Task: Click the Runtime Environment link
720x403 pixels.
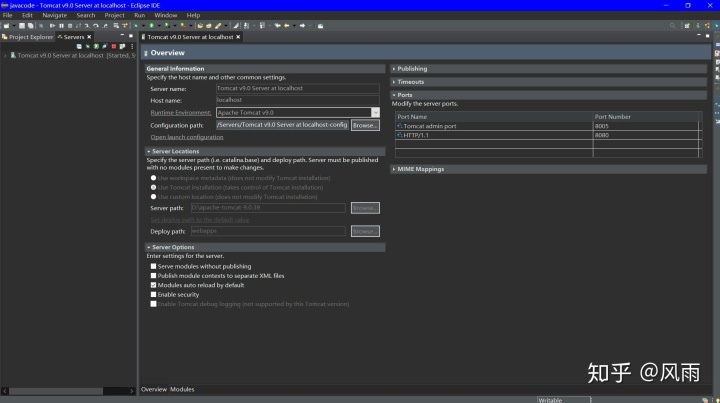Action: pyautogui.click(x=180, y=112)
